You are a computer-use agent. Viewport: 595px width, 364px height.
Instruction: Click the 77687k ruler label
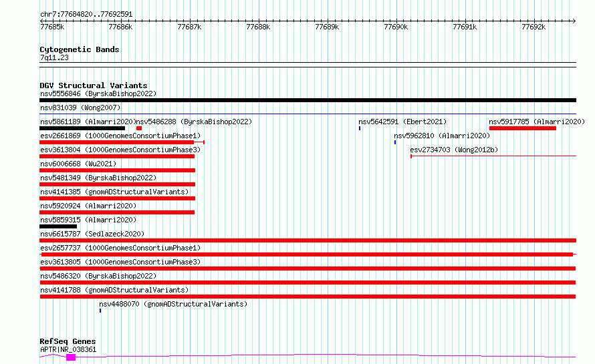tap(189, 27)
